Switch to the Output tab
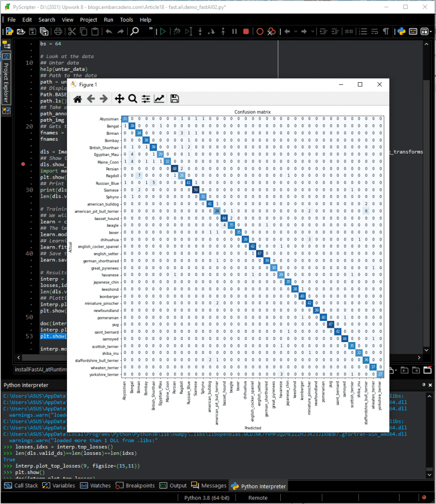The image size is (436, 504). point(173,486)
